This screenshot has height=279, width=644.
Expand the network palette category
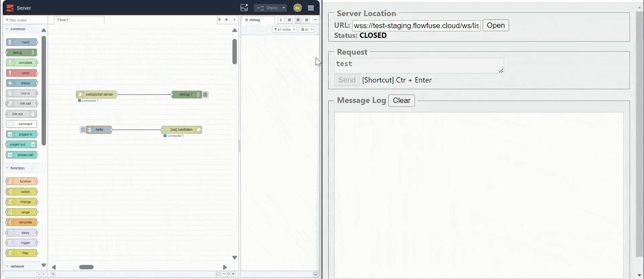17,266
